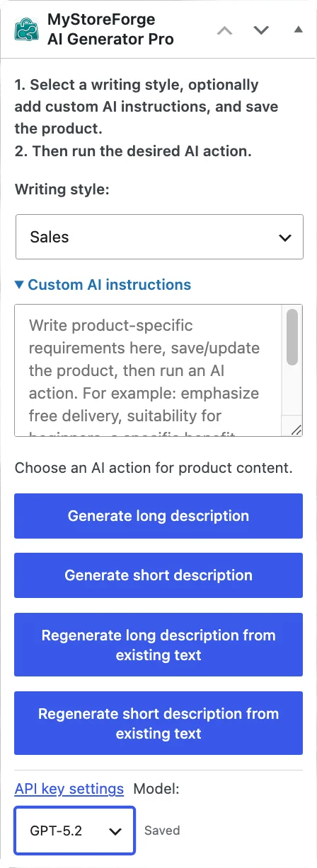
Task: Click the textarea resize handle corner
Action: point(296,429)
